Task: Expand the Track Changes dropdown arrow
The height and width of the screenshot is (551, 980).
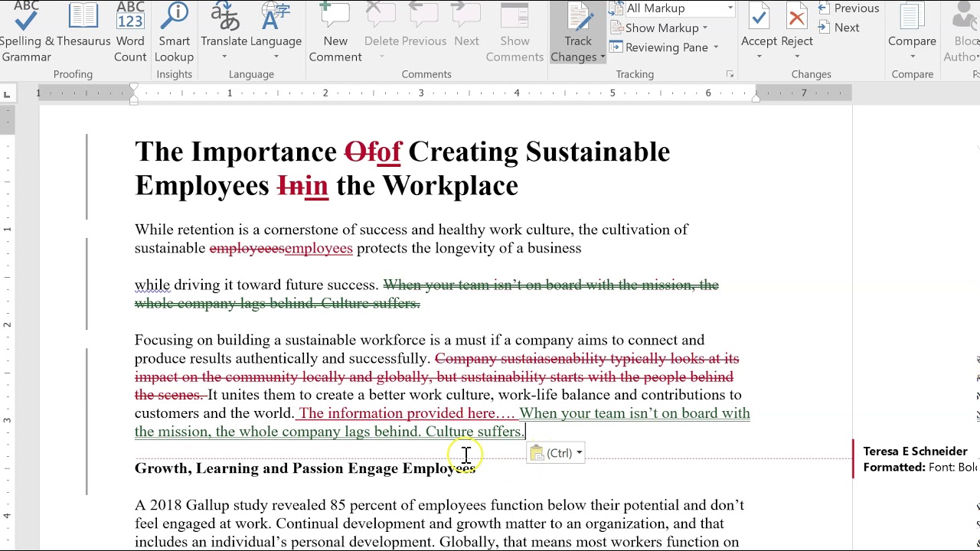Action: coord(603,57)
